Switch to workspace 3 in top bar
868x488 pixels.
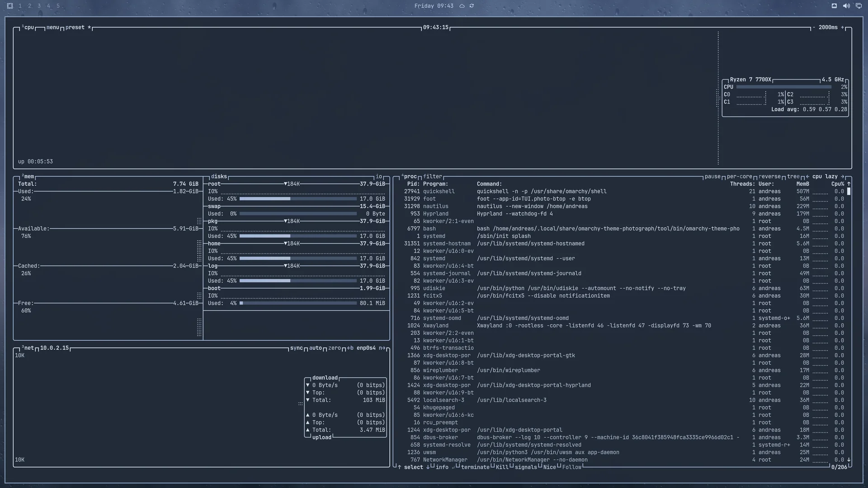(x=39, y=6)
